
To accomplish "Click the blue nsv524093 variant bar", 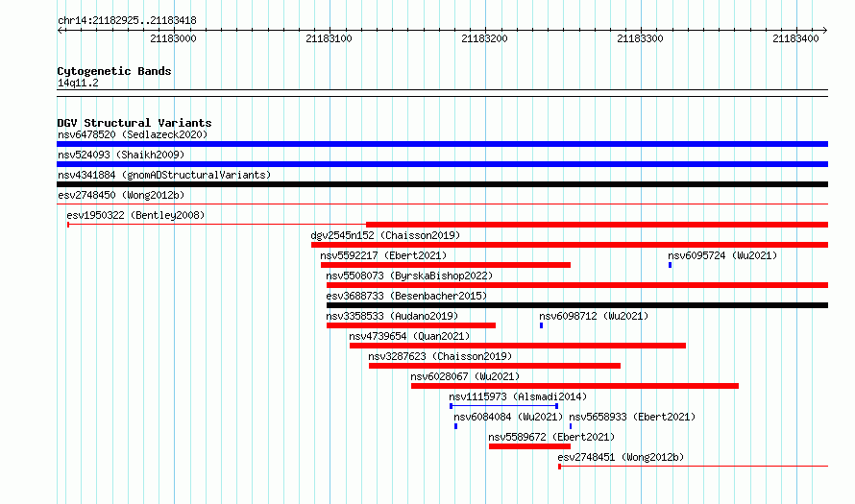I will [x=442, y=164].
